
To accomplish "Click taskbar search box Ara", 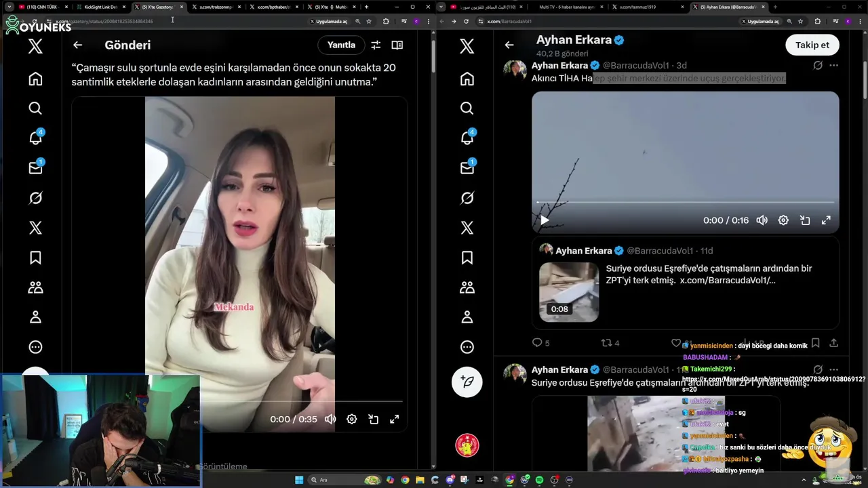I will click(x=346, y=480).
